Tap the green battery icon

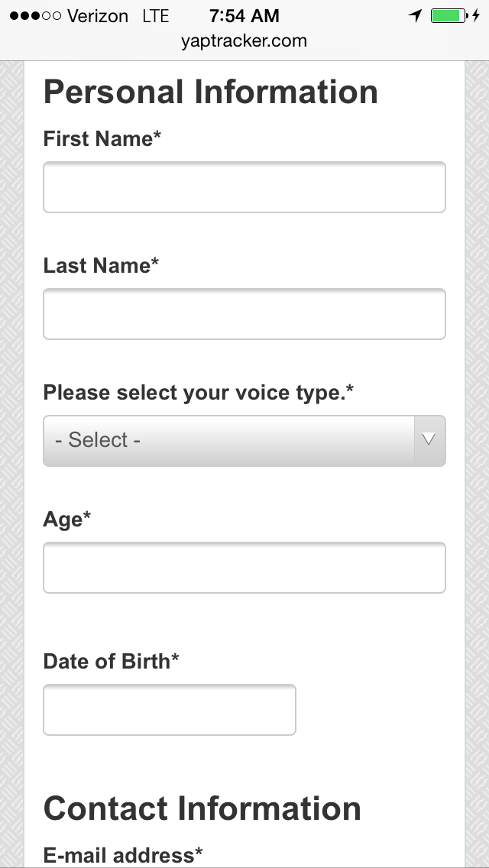click(449, 15)
